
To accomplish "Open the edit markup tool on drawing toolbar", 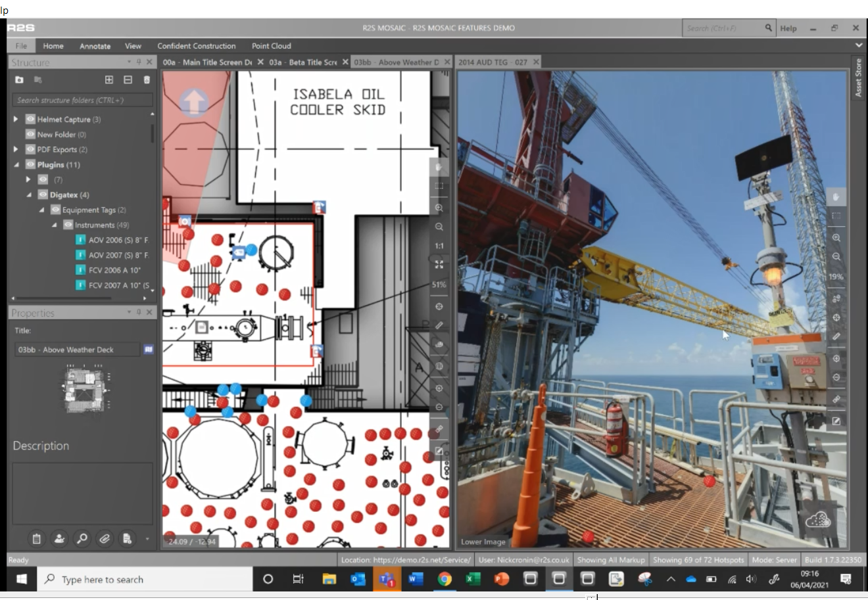I will click(x=439, y=451).
